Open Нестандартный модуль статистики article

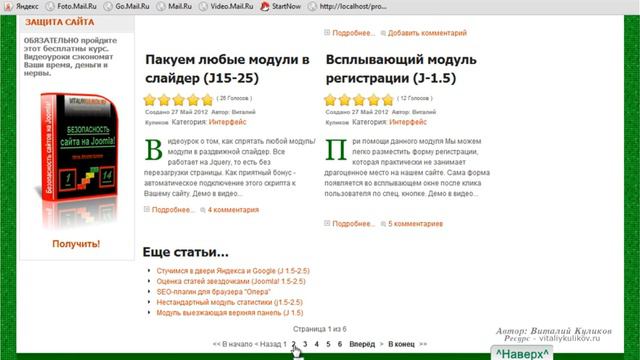click(x=229, y=302)
